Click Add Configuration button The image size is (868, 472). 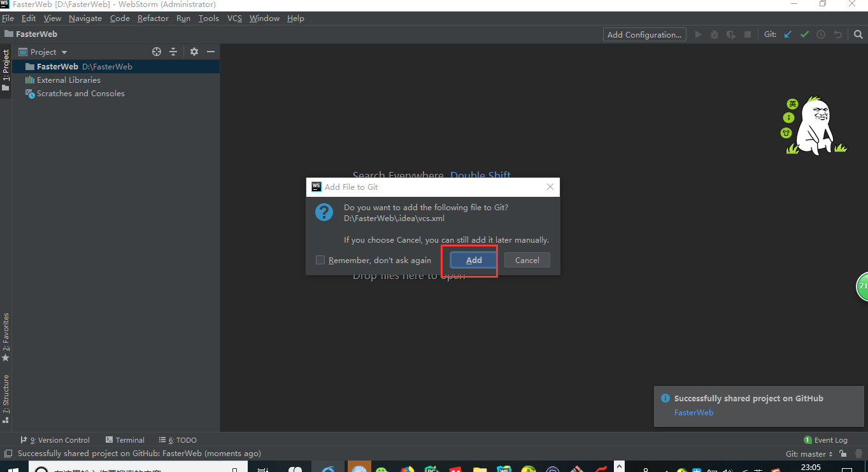644,34
